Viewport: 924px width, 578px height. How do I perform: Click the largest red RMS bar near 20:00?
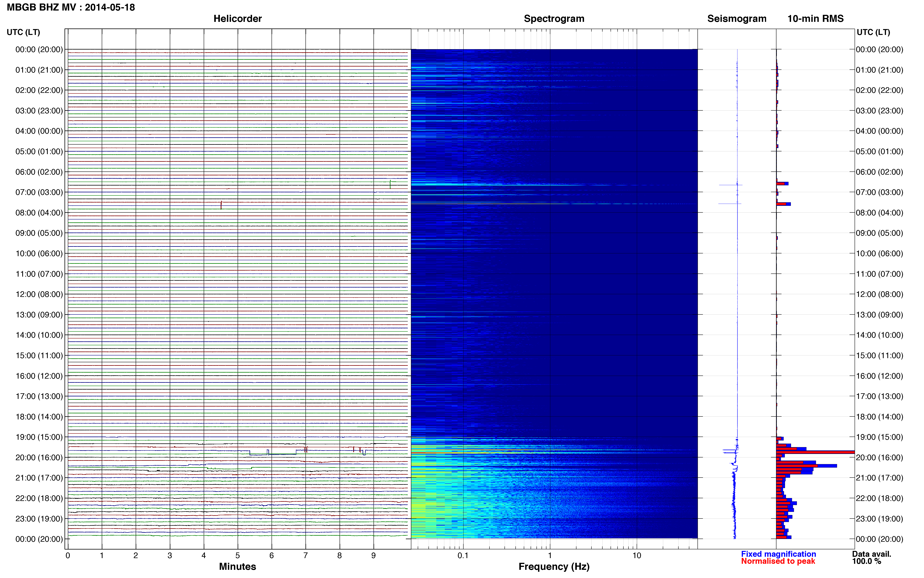coord(815,452)
